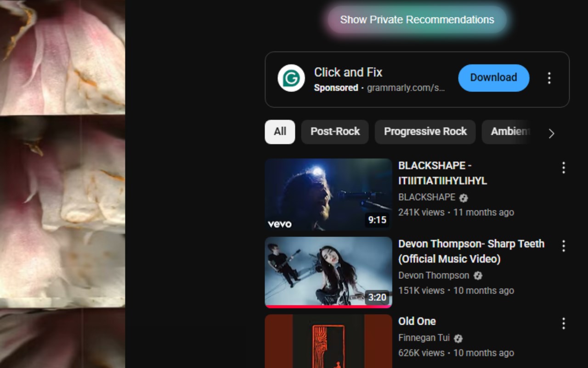The width and height of the screenshot is (588, 368).
Task: Click red watched progress bar under Sharp Teeth thumbnail
Action: 328,306
